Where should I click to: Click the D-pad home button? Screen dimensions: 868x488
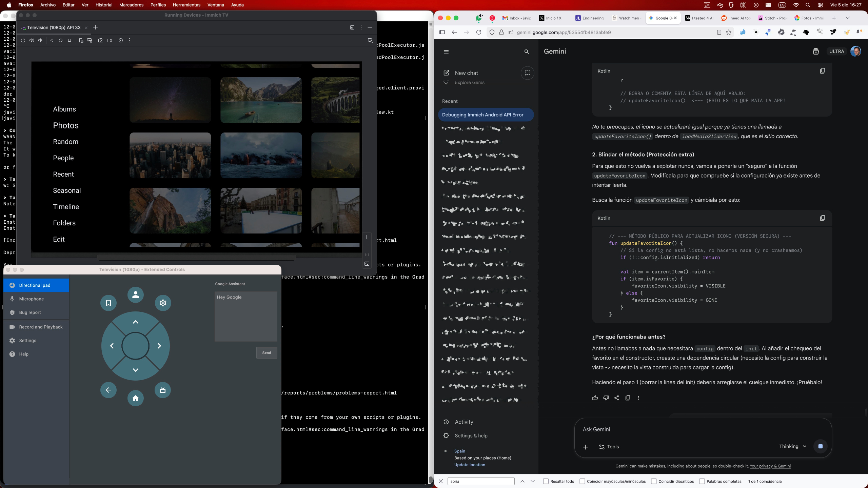tap(136, 398)
